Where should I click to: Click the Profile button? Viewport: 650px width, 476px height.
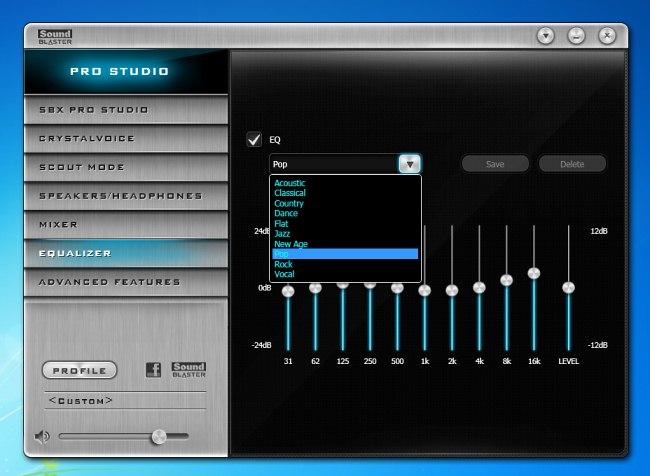(x=80, y=370)
